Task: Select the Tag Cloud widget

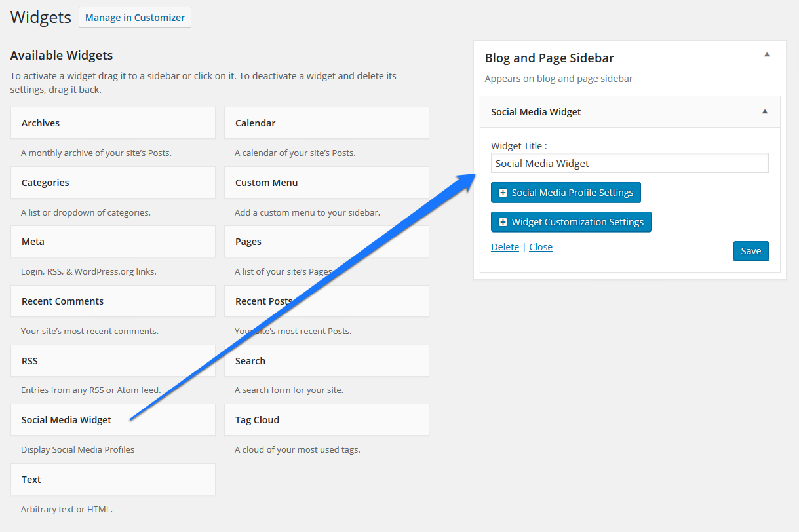Action: click(x=326, y=420)
